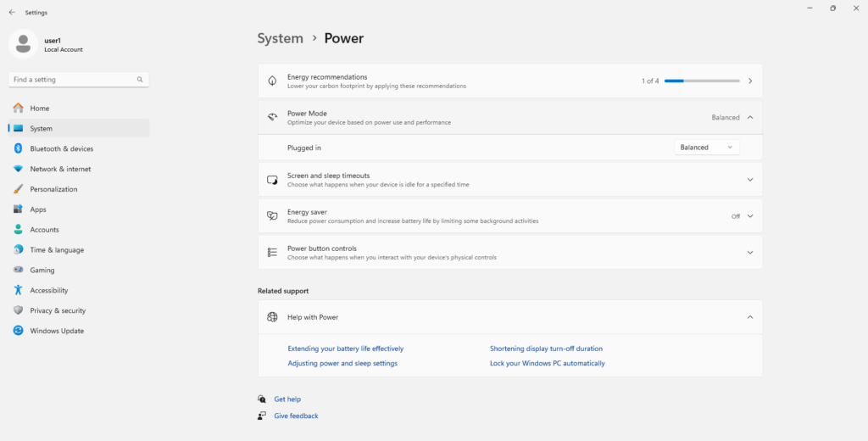This screenshot has height=441, width=868.
Task: Click the search magnifier icon
Action: point(140,80)
